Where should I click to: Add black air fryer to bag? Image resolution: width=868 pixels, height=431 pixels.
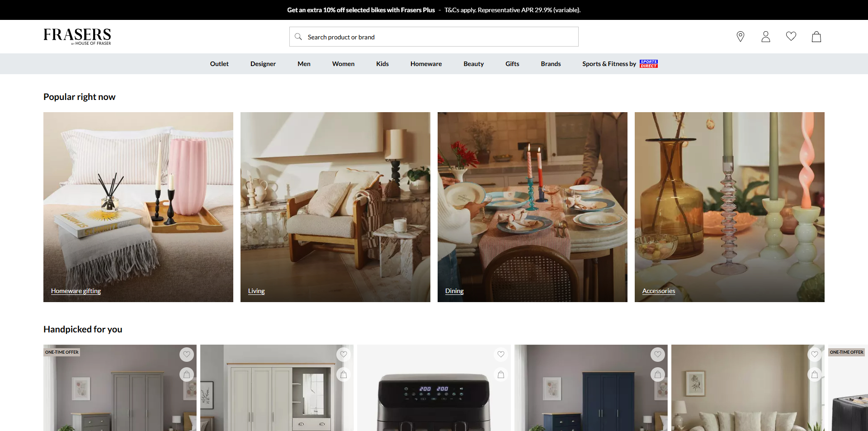[x=501, y=374]
